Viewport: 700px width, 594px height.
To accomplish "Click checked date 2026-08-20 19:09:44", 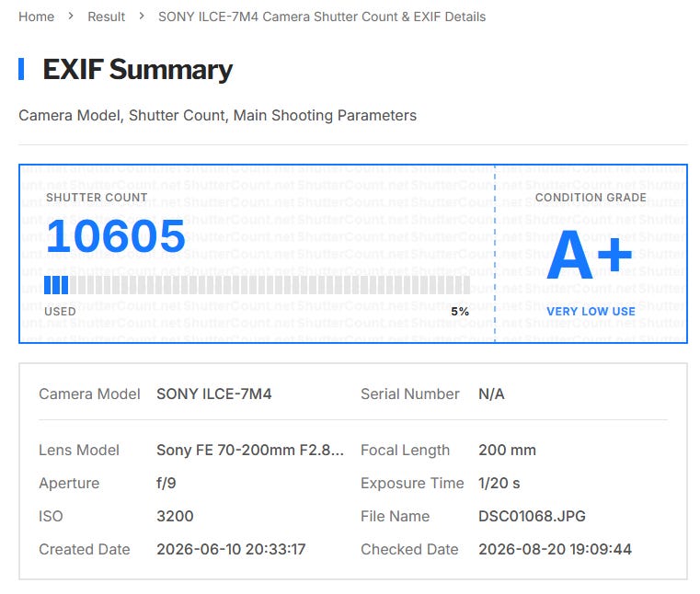I will coord(555,549).
